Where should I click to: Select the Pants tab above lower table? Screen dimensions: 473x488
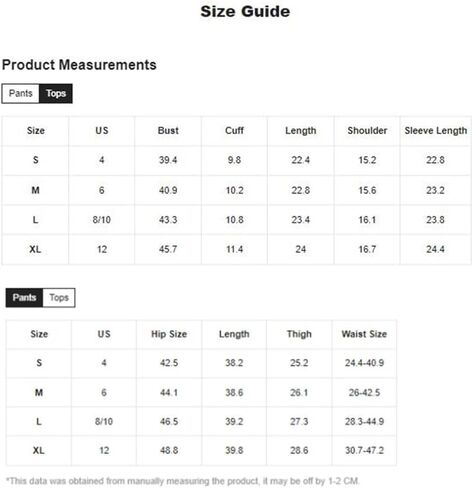click(x=24, y=298)
